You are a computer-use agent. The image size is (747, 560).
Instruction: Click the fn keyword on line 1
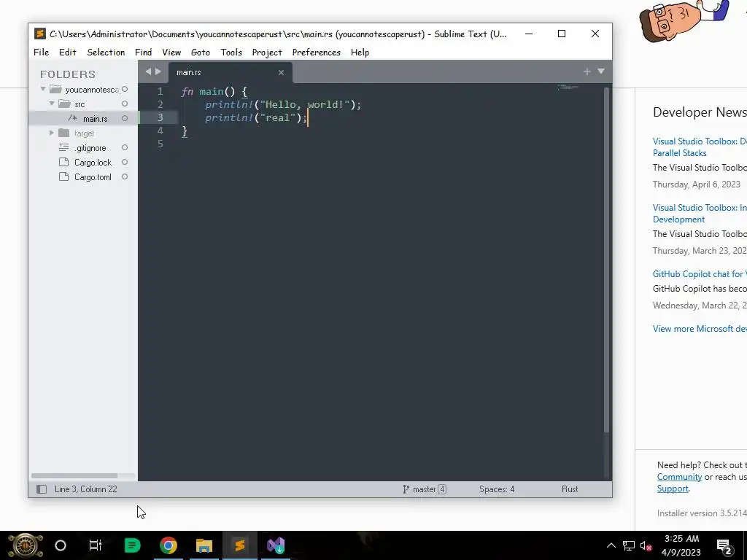[x=187, y=91]
